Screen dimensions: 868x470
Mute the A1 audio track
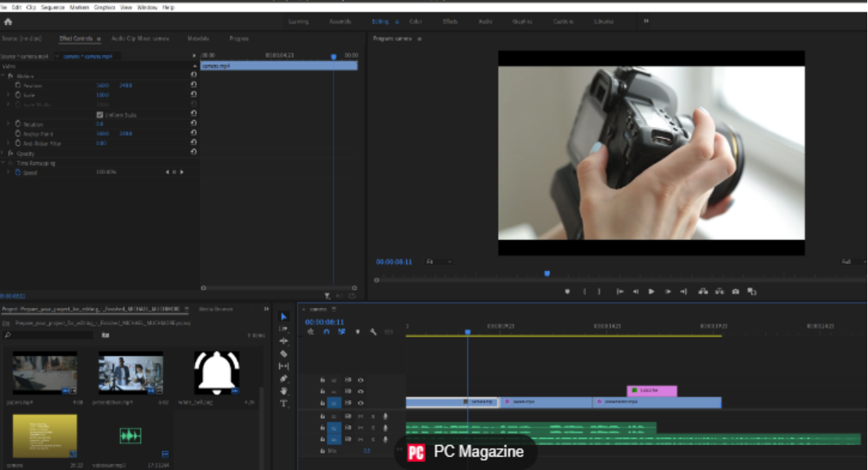pyautogui.click(x=361, y=417)
